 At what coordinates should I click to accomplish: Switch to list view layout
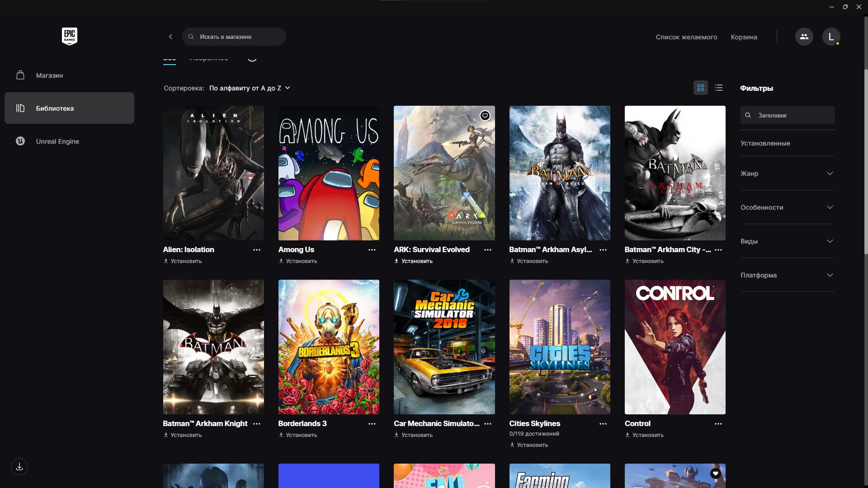(x=719, y=88)
